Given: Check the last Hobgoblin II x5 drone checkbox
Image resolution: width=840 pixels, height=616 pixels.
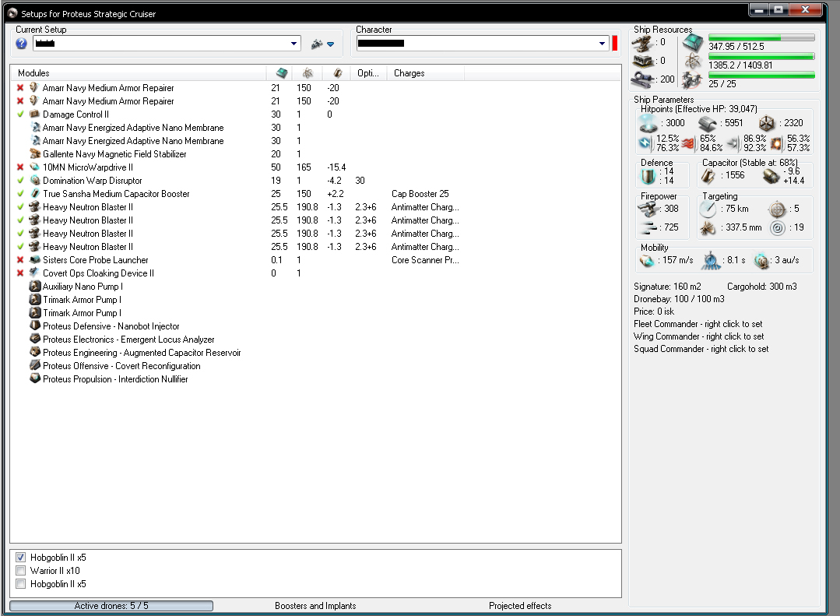Looking at the screenshot, I should click(x=20, y=584).
